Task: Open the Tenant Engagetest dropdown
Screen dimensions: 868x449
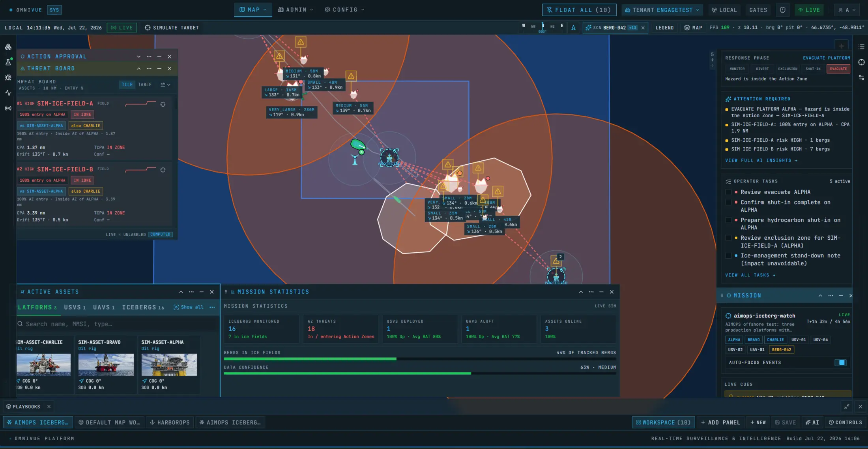Action: tap(662, 10)
